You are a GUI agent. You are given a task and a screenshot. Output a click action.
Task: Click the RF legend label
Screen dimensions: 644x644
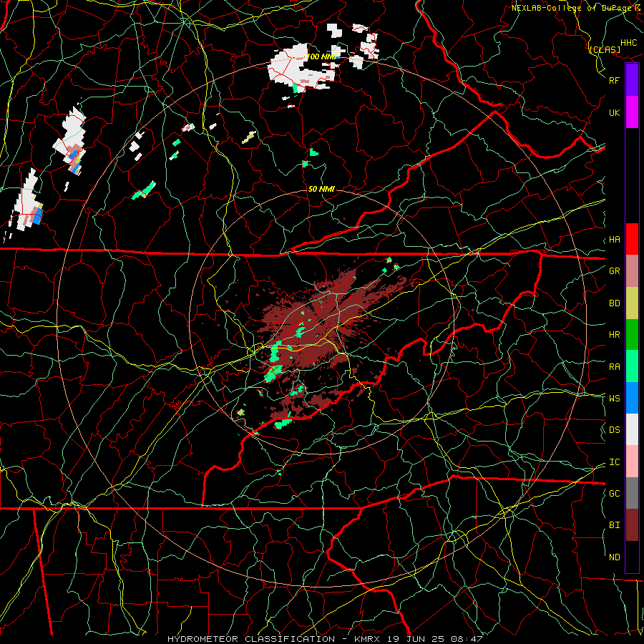click(615, 80)
